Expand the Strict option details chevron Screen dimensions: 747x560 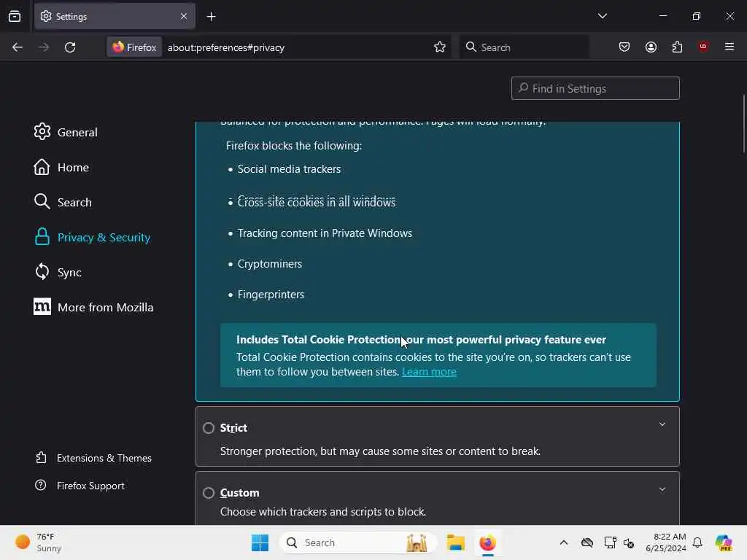point(662,424)
